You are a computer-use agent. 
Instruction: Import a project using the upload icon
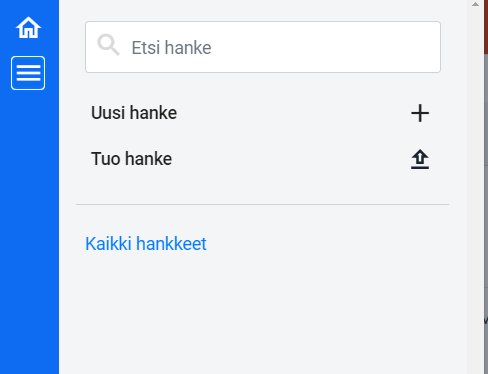(420, 159)
